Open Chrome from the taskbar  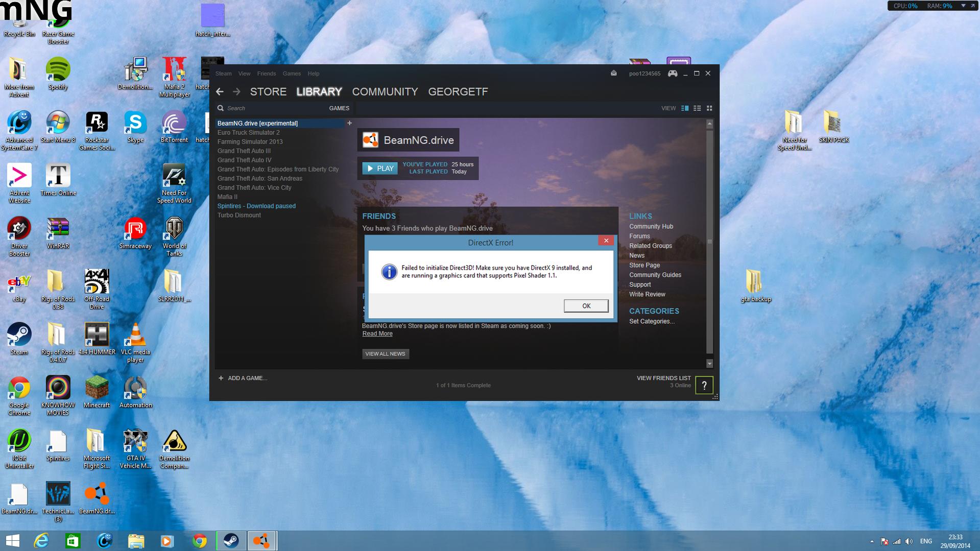[x=199, y=541]
